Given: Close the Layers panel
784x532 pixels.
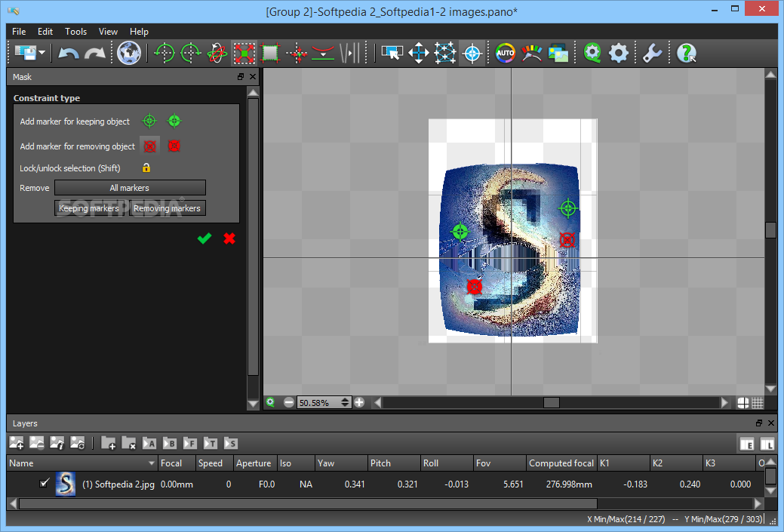Looking at the screenshot, I should pos(771,423).
